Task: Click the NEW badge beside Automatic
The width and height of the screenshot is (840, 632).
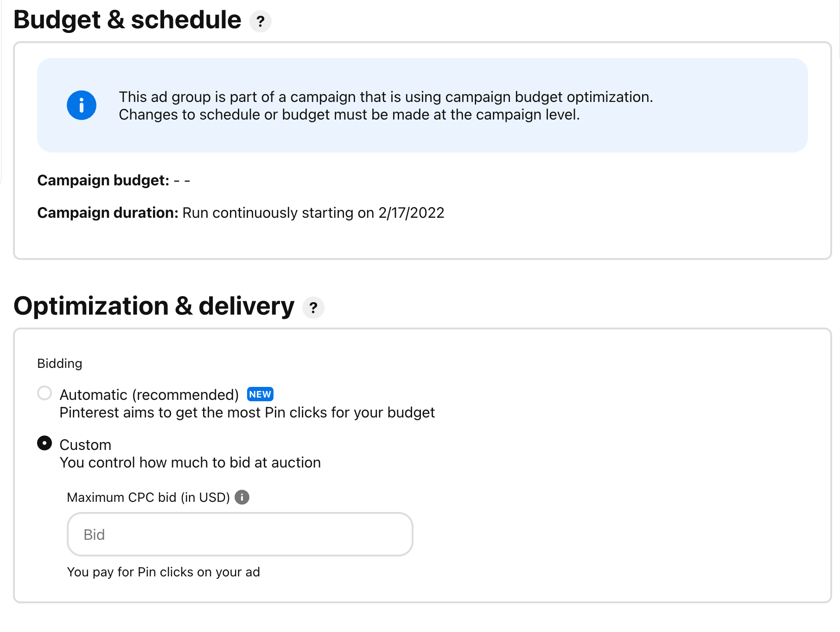Action: click(x=260, y=394)
